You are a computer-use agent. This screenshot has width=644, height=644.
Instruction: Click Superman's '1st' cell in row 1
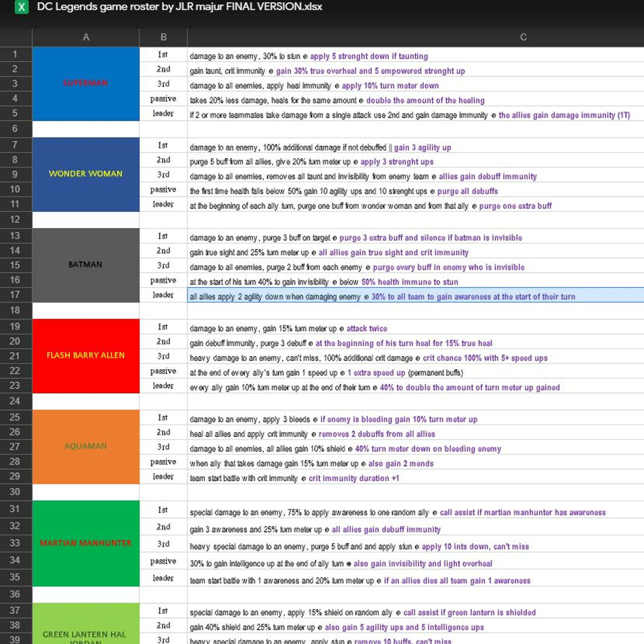[163, 54]
